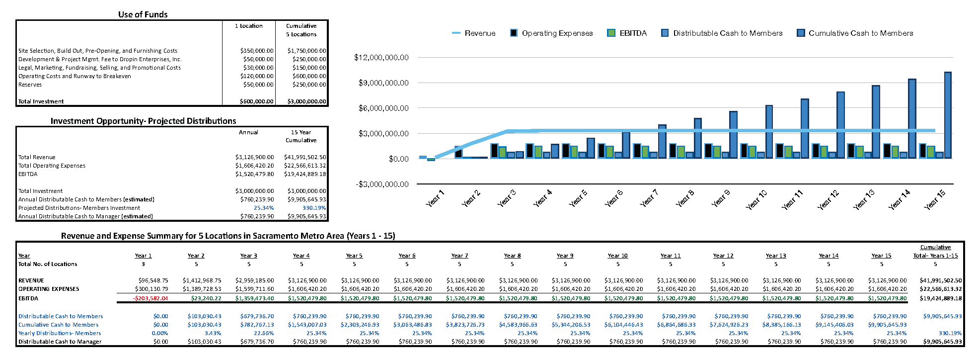The image size is (980, 362).
Task: Select the Reserves row label
Action: [x=30, y=85]
